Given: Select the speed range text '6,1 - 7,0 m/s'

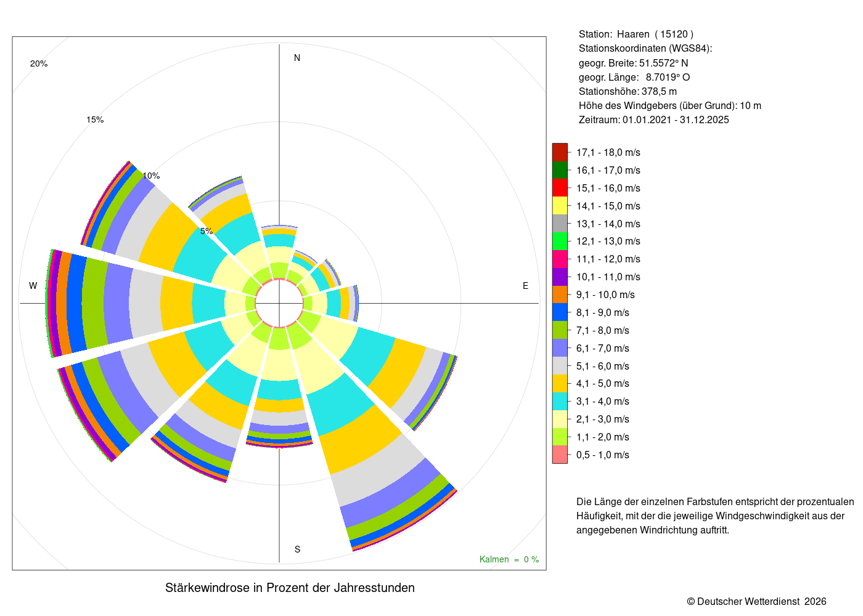Looking at the screenshot, I should 603,349.
